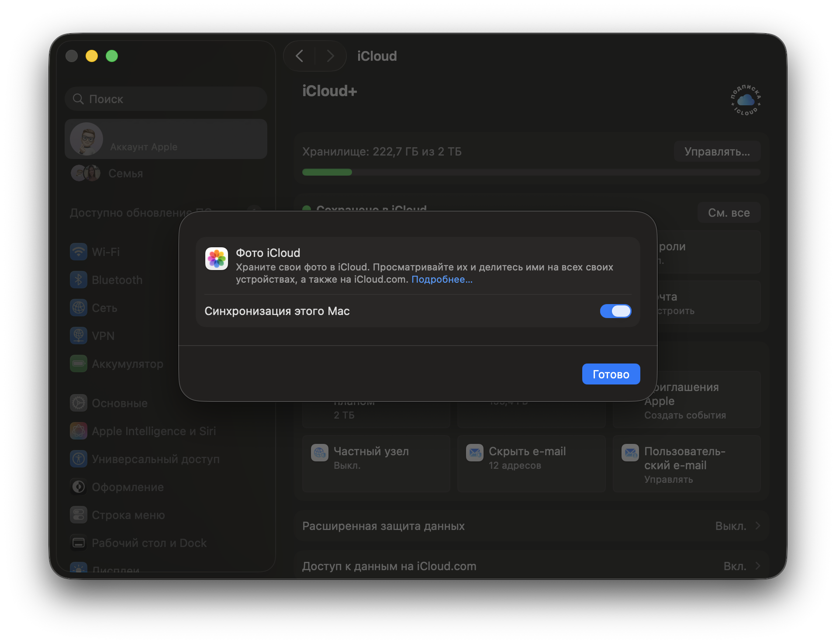This screenshot has width=836, height=644.
Task: Click the iCloud+ heading
Action: tap(329, 91)
